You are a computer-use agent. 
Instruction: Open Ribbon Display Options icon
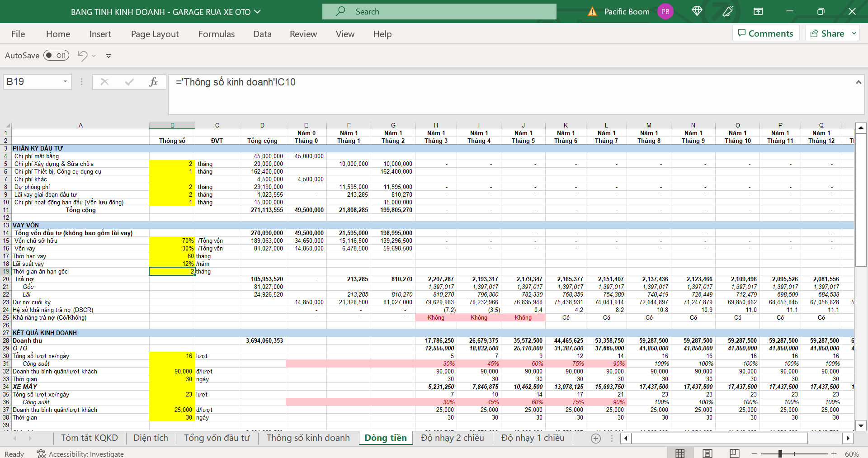pos(758,11)
